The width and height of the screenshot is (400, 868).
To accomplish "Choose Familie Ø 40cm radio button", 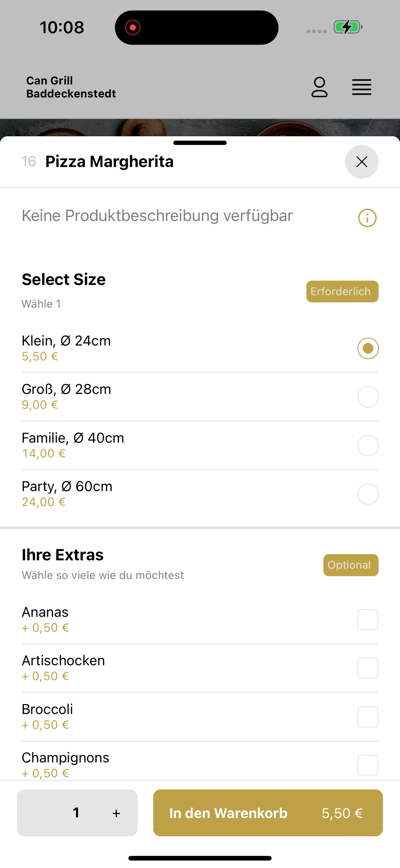I will click(368, 445).
